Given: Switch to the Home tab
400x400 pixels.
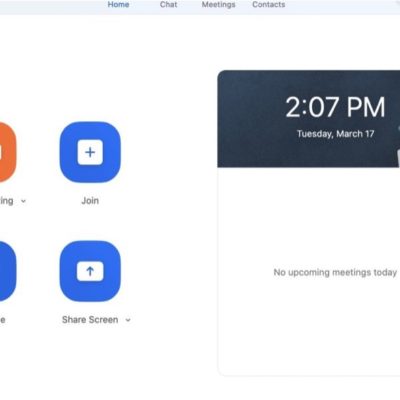Looking at the screenshot, I should tap(118, 5).
